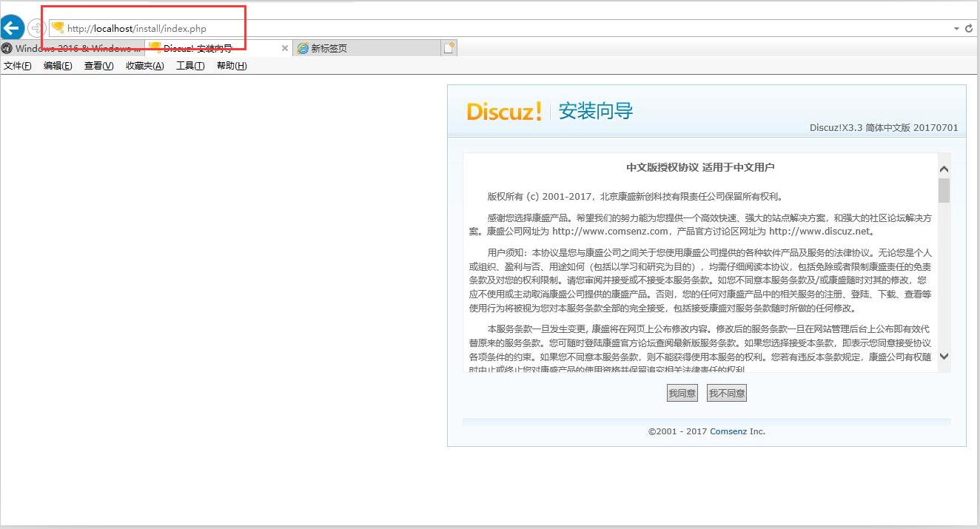This screenshot has width=980, height=529.
Task: Open the 帮助(H) menu
Action: 232,66
